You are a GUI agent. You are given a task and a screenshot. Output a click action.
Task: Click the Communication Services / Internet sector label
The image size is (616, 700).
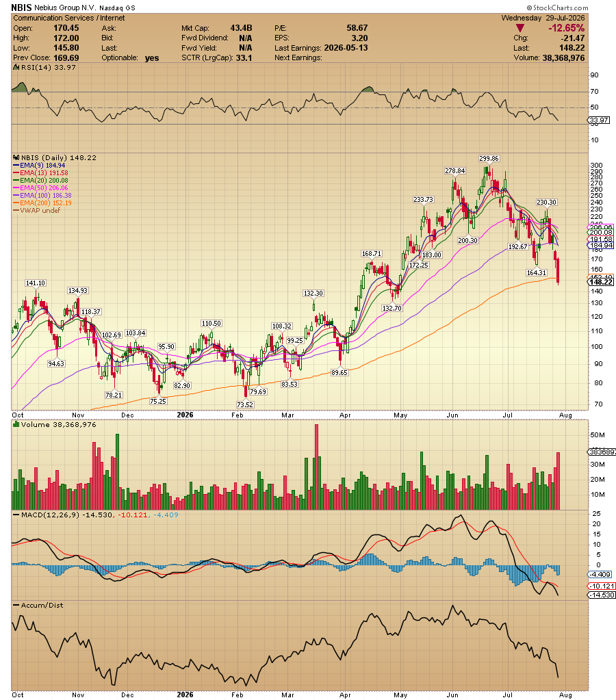(x=69, y=18)
